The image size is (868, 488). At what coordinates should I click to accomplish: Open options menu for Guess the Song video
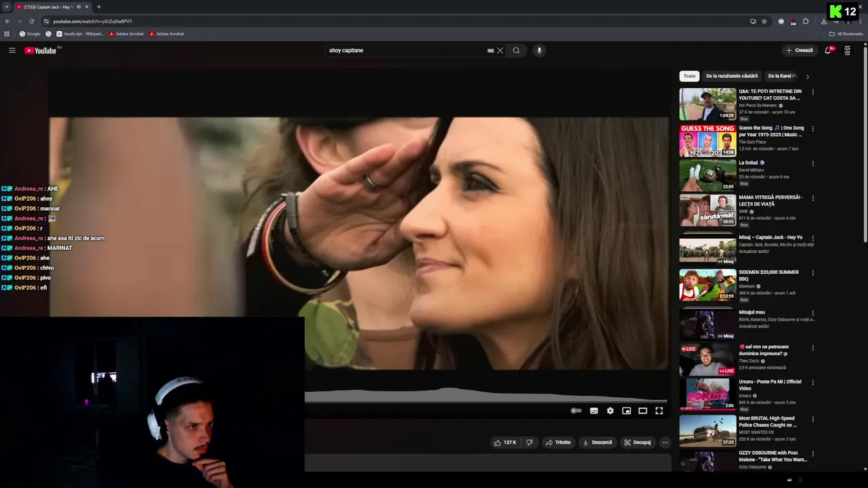click(x=813, y=129)
